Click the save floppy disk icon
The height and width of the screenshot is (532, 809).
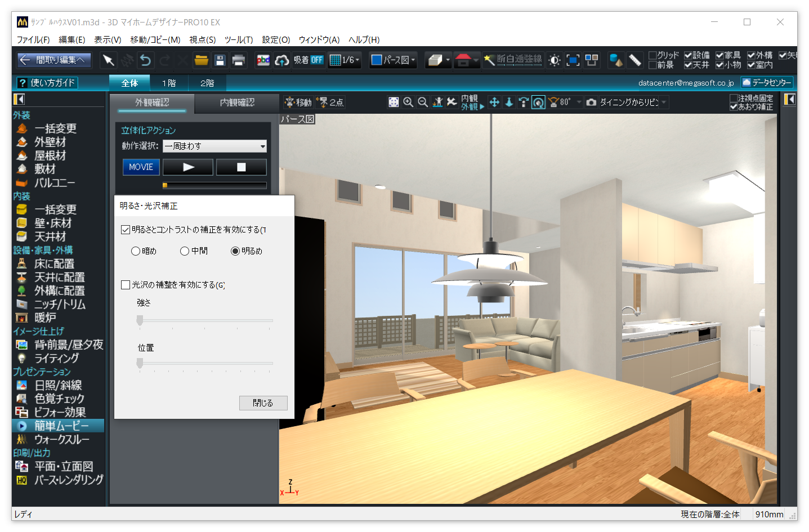[220, 60]
